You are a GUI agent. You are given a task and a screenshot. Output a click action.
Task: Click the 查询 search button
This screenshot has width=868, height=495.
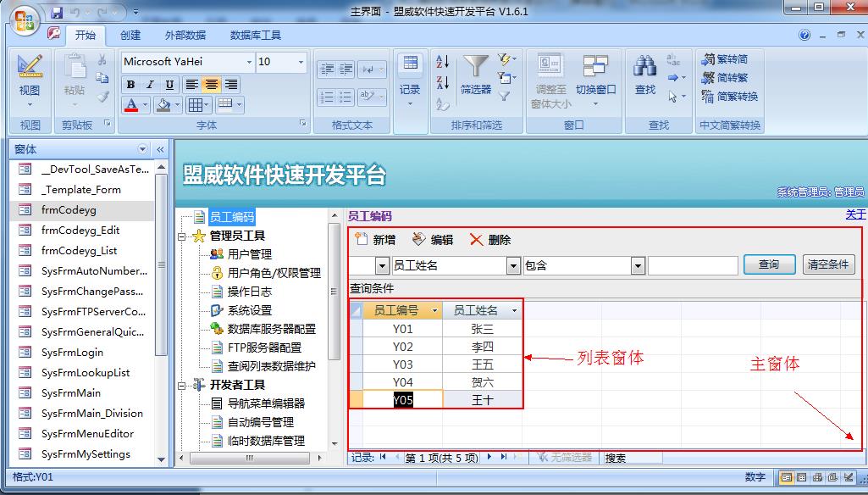point(769,265)
